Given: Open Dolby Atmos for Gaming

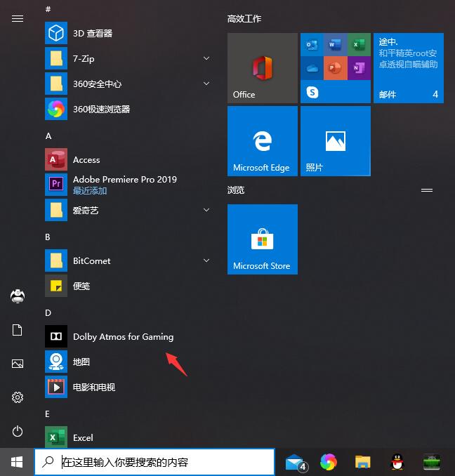Looking at the screenshot, I should point(123,336).
